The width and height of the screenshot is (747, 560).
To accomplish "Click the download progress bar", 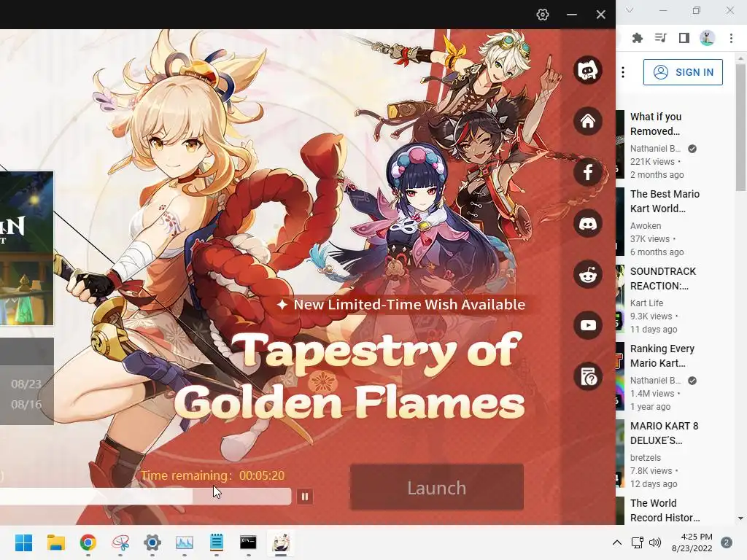I will pyautogui.click(x=145, y=497).
